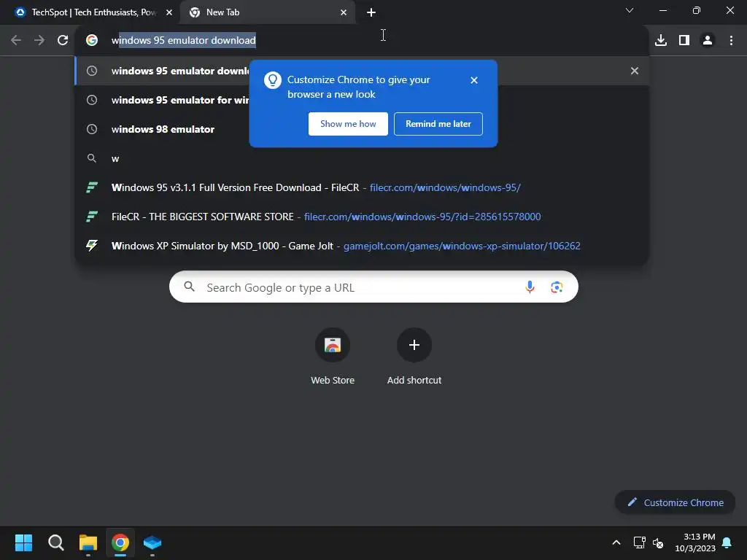Close the New Tab tab
Screen dimensions: 747x560
[344, 12]
